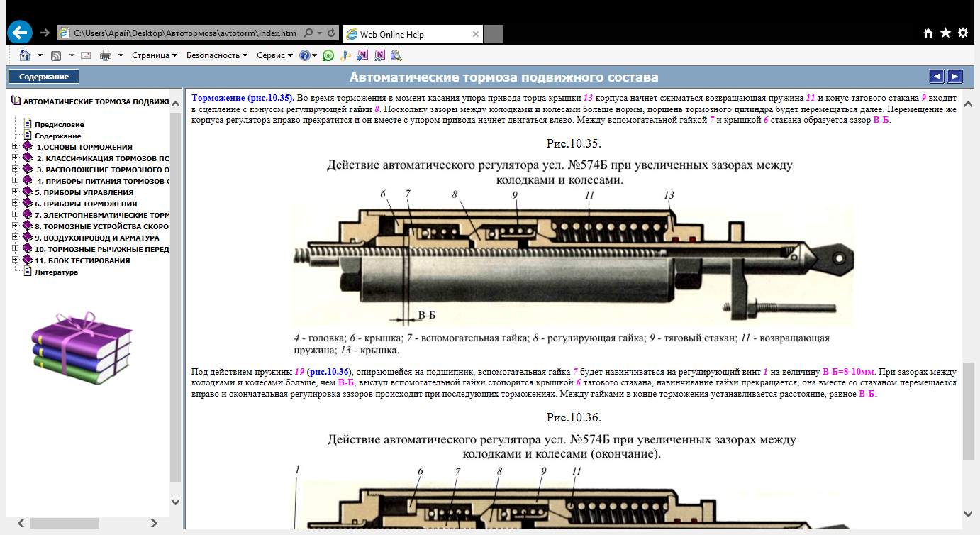Click the open-book icon beside АВТОМАТИЧЕСКИЕ ТОРМОЗА
The height and width of the screenshot is (535, 980).
coord(16,101)
